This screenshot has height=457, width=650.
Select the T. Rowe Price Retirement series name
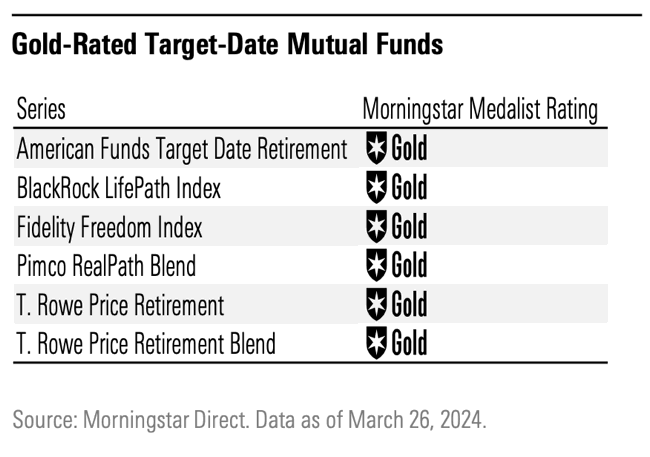click(121, 305)
